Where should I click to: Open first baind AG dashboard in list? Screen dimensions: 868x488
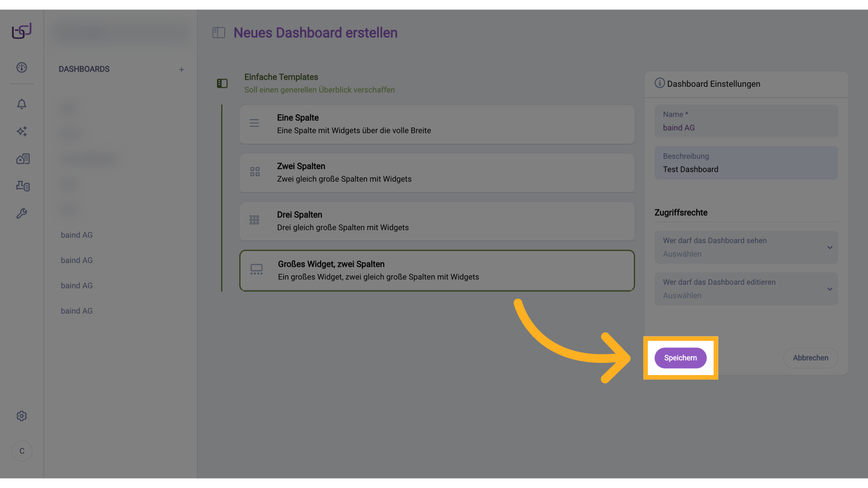(77, 235)
